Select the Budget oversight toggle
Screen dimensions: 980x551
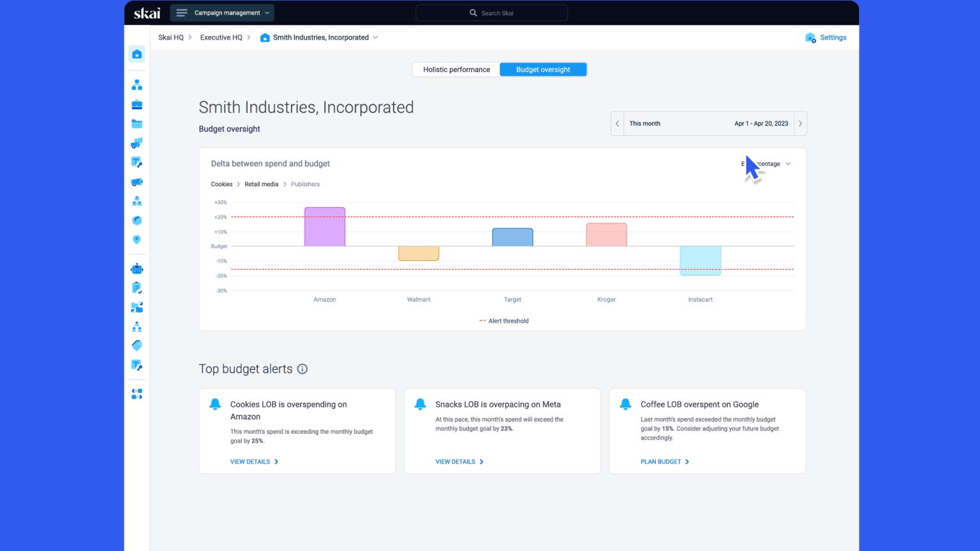coord(543,70)
